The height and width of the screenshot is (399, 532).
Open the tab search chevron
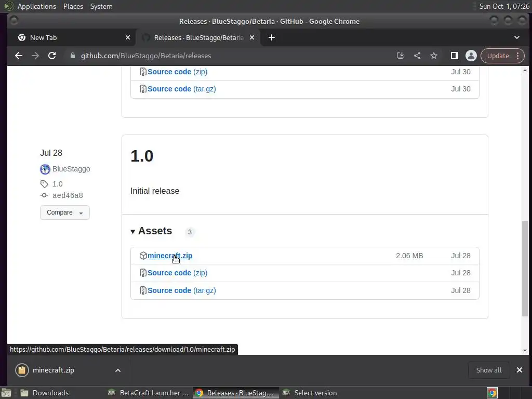[517, 37]
